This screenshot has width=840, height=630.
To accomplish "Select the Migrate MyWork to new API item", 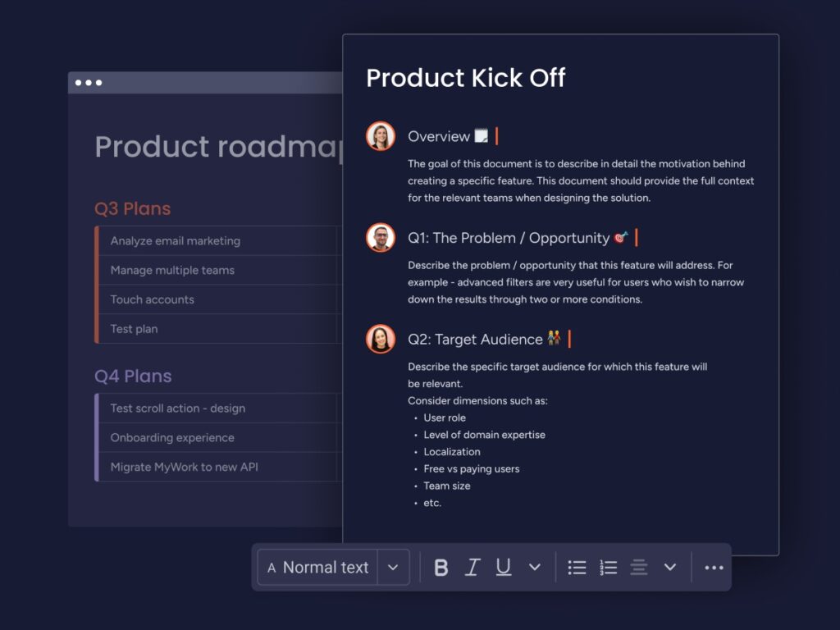I will (184, 467).
